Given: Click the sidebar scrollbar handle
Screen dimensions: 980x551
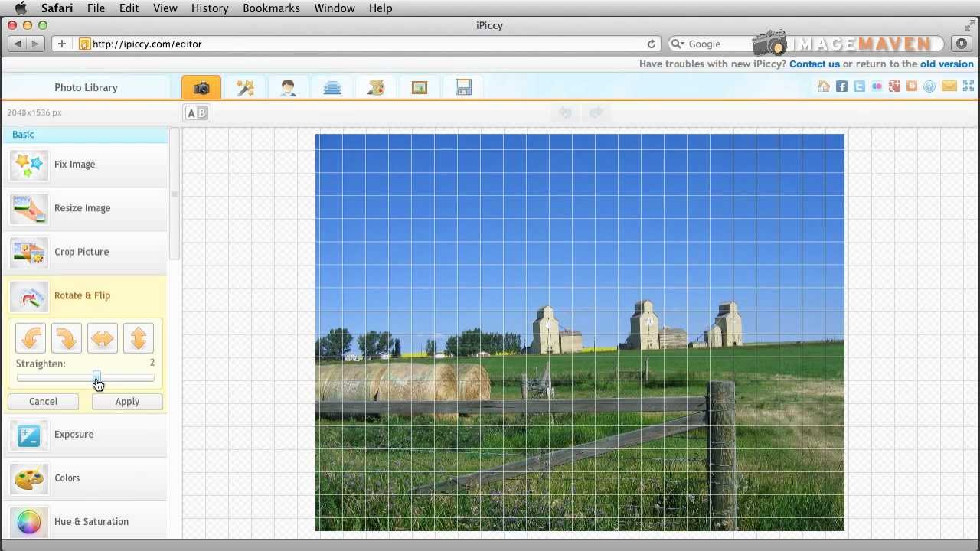Looking at the screenshot, I should tap(175, 194).
